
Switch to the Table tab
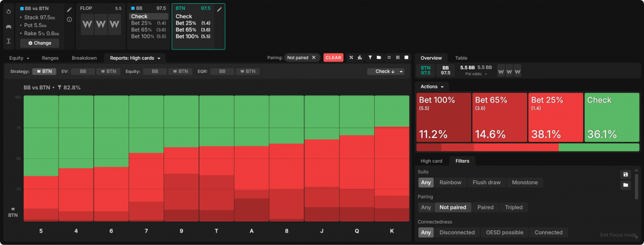pos(461,58)
